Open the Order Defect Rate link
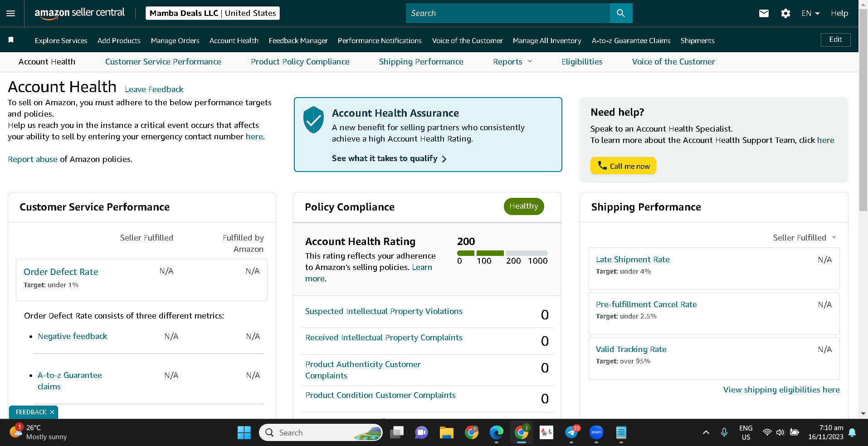 click(x=61, y=272)
